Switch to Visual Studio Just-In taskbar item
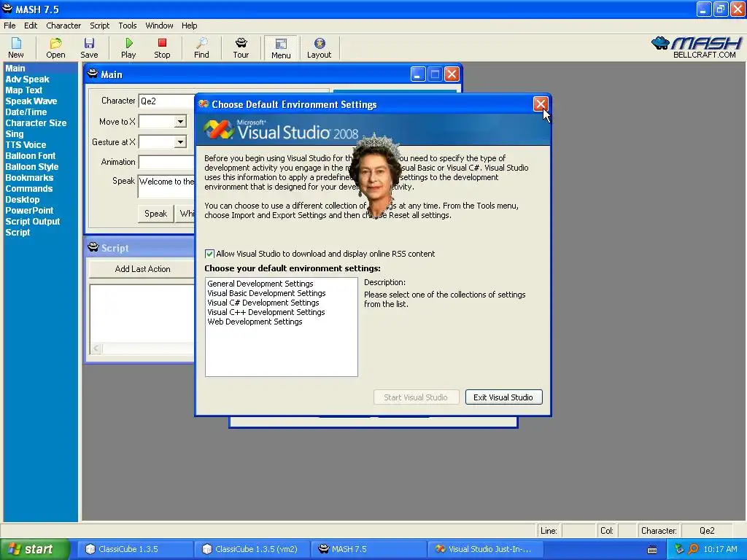747x560 pixels. click(x=485, y=549)
